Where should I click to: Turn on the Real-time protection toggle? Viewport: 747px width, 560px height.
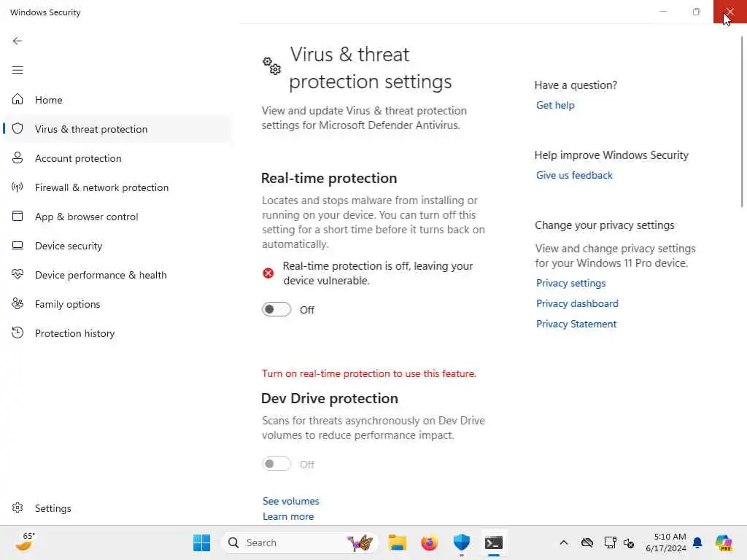pyautogui.click(x=276, y=310)
